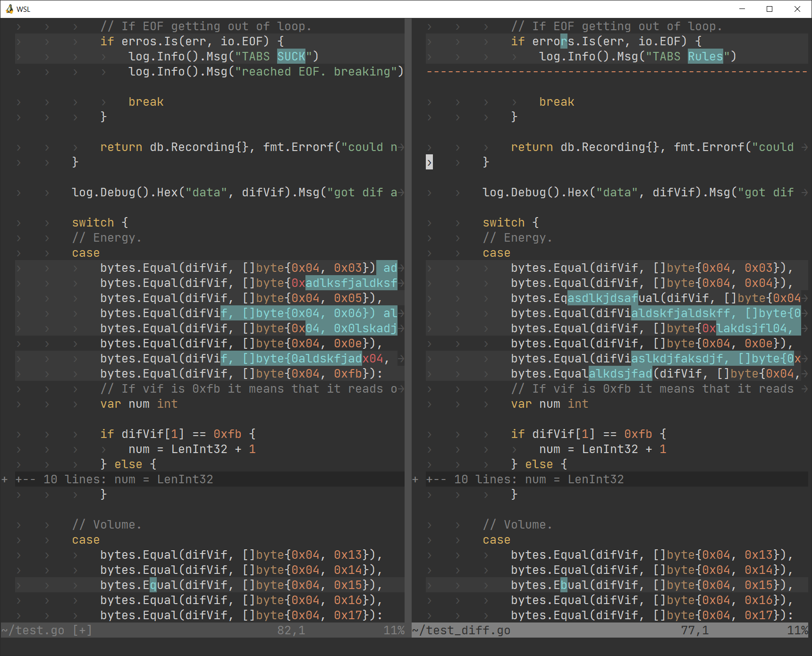The image size is (812, 656).
Task: Click 'break' keyword in right pane
Action: click(557, 101)
